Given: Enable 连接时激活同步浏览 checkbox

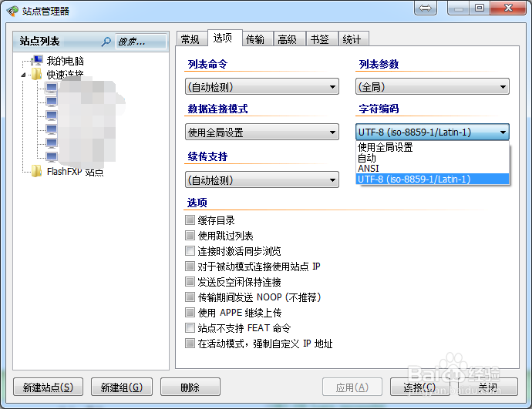Looking at the screenshot, I should tap(190, 251).
